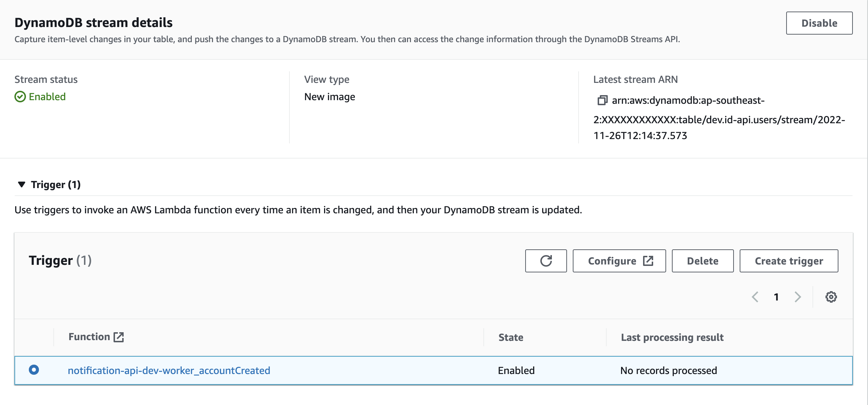868x405 pixels.
Task: Click external link icon in Configure button
Action: click(648, 261)
